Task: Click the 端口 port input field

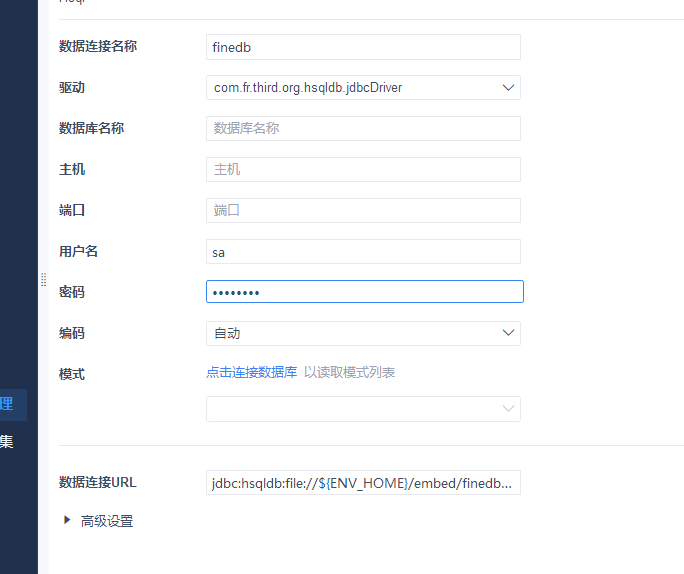Action: (x=363, y=210)
